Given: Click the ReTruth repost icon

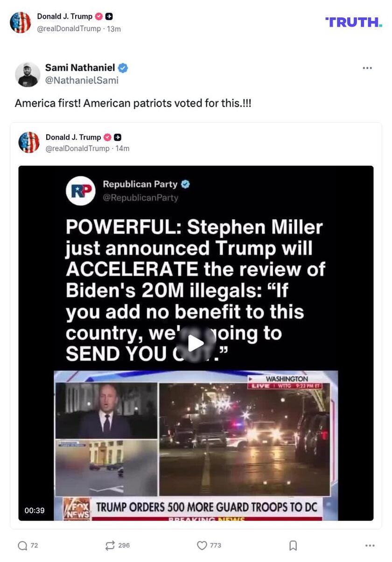Looking at the screenshot, I should click(x=110, y=545).
